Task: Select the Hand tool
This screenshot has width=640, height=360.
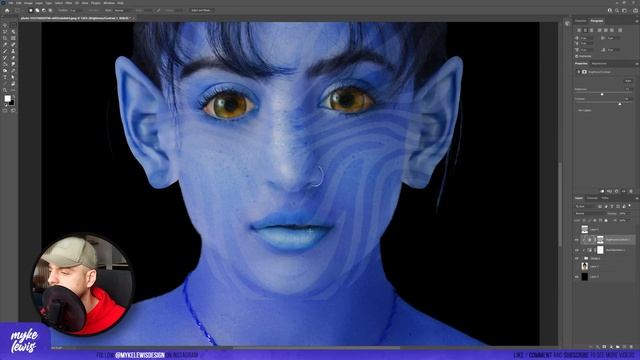Action: 13,84
